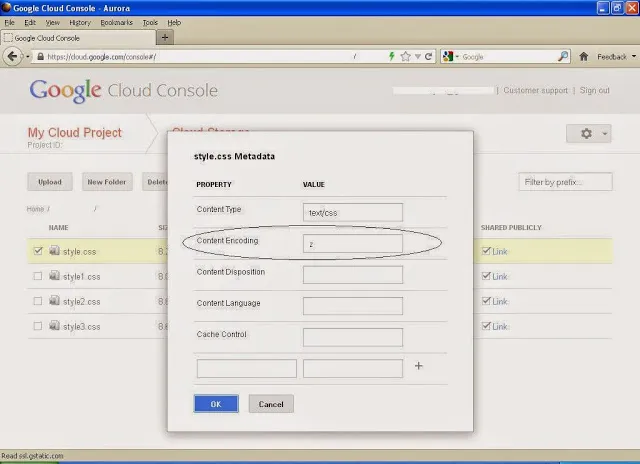Click the Content Type value field

pyautogui.click(x=353, y=212)
